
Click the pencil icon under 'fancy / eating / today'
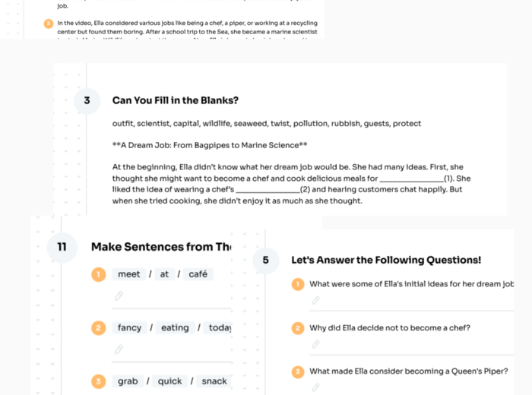point(119,349)
